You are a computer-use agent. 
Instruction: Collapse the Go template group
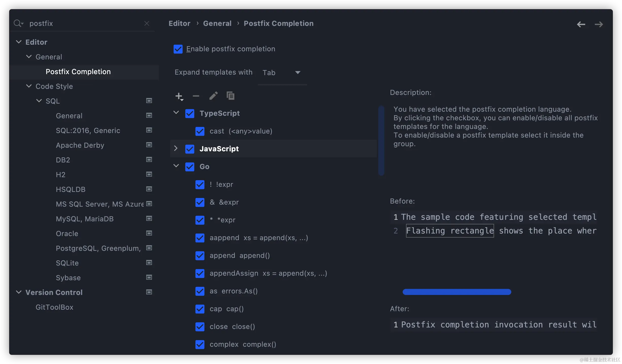click(176, 166)
